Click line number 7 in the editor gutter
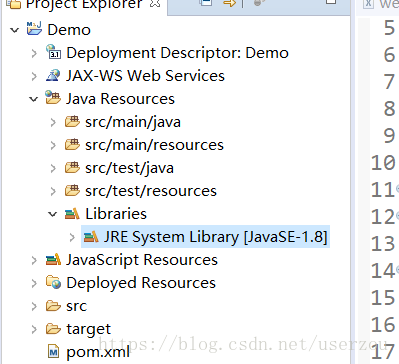 pyautogui.click(x=389, y=82)
